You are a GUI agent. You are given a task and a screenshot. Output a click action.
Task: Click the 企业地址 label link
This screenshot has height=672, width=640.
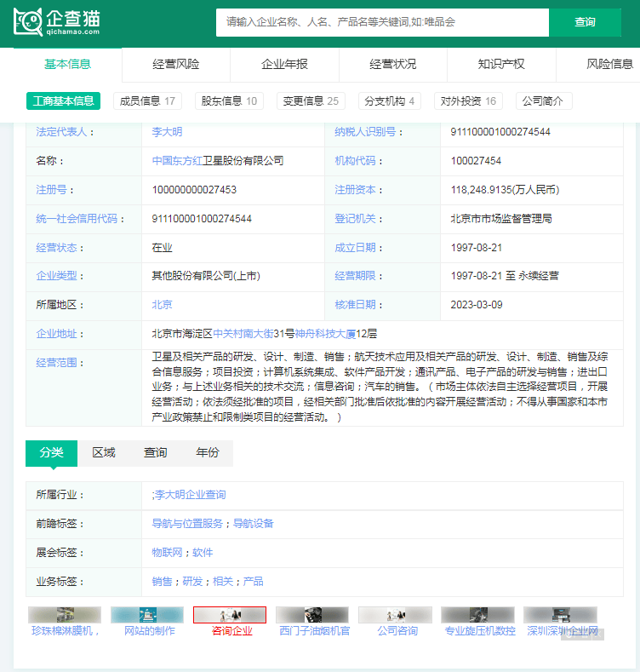pos(56,334)
